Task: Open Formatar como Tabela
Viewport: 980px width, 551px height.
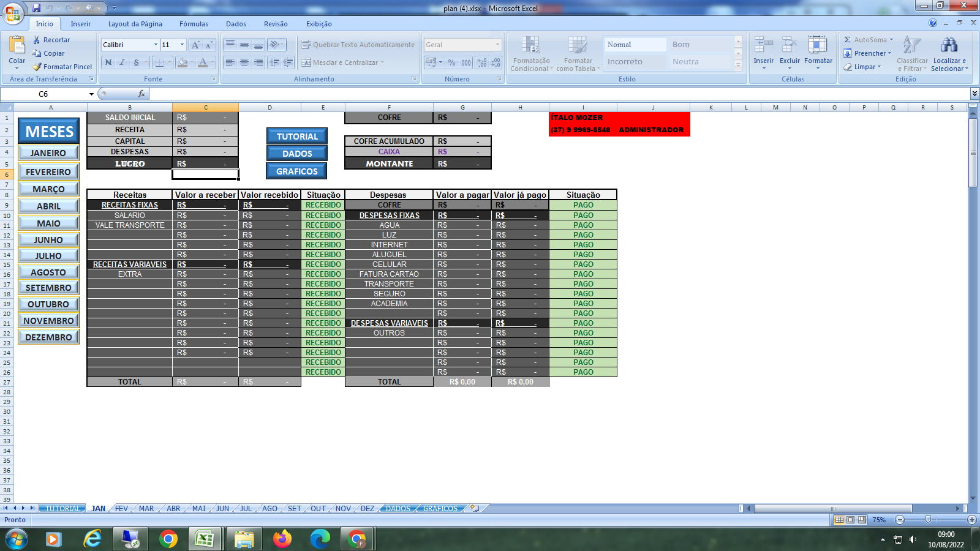Action: [x=578, y=54]
